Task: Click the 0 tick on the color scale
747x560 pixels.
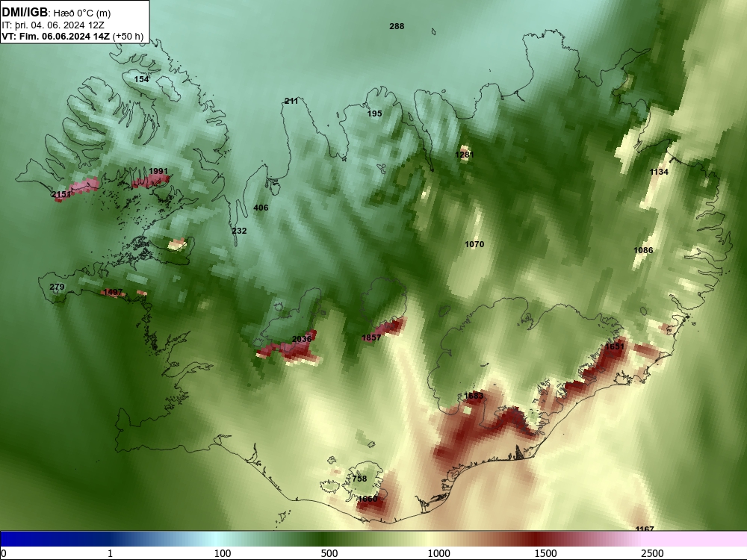Action: pos(4,553)
